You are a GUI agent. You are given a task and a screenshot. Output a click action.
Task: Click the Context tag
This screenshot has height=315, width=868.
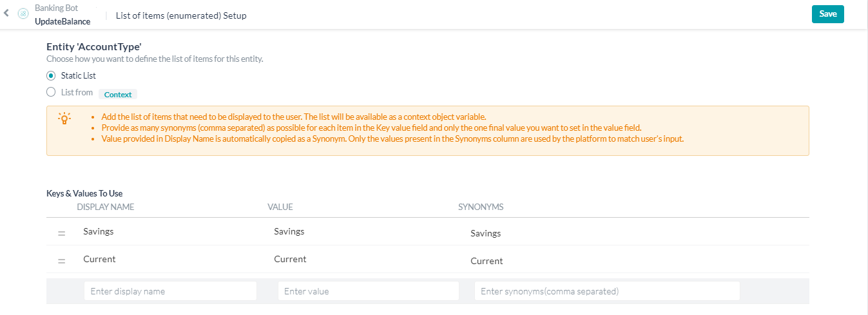tap(118, 94)
